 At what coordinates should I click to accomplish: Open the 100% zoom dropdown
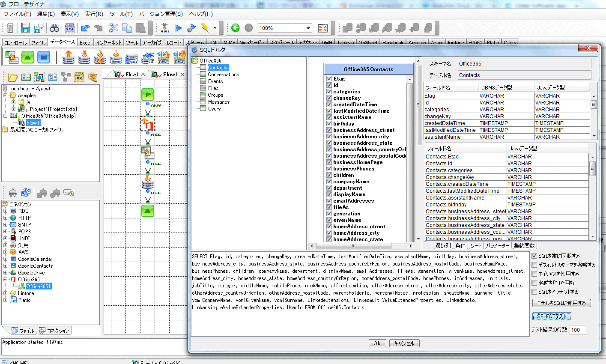308,28
